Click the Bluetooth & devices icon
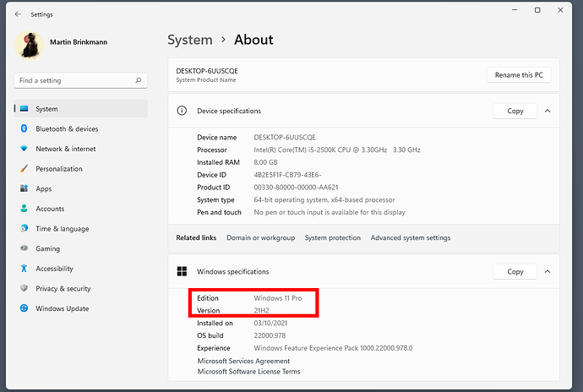583x392 pixels. tap(25, 128)
